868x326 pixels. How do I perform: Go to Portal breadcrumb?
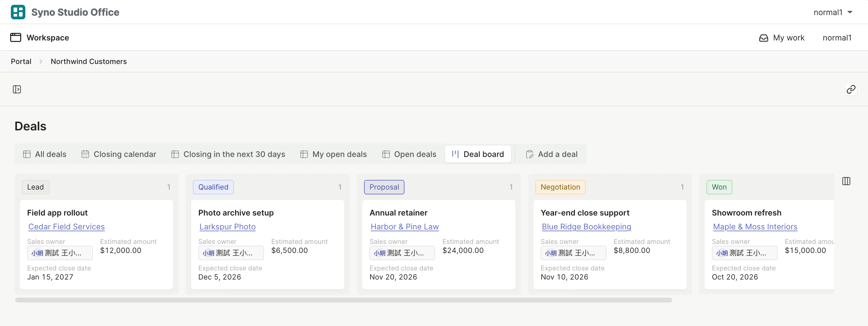click(21, 61)
